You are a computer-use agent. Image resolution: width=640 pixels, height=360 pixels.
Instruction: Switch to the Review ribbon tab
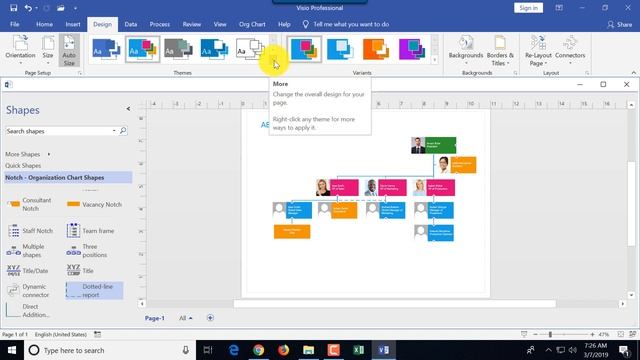click(191, 24)
